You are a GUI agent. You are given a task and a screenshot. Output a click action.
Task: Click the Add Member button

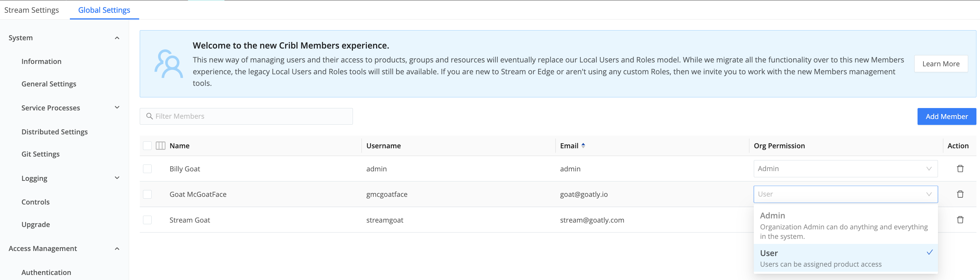[x=946, y=116]
